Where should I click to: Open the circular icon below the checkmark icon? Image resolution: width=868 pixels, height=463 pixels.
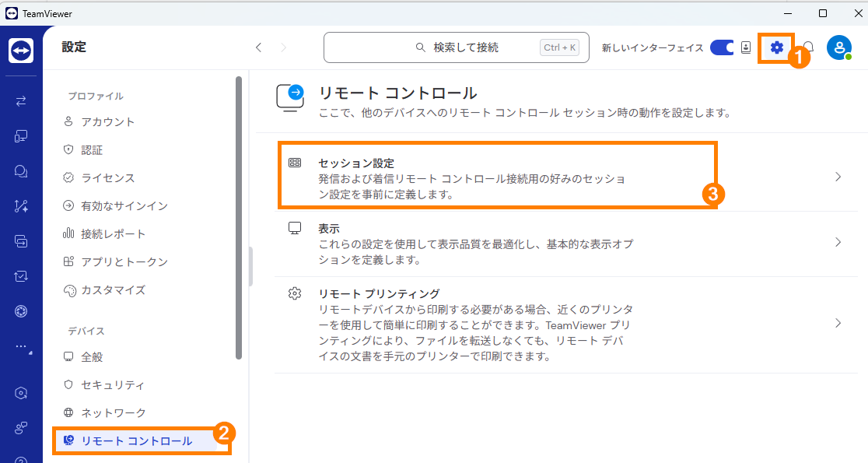pyautogui.click(x=21, y=311)
